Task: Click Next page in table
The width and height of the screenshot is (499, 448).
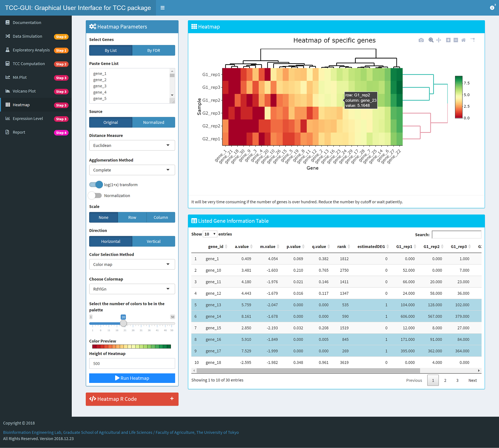Action: click(x=472, y=380)
